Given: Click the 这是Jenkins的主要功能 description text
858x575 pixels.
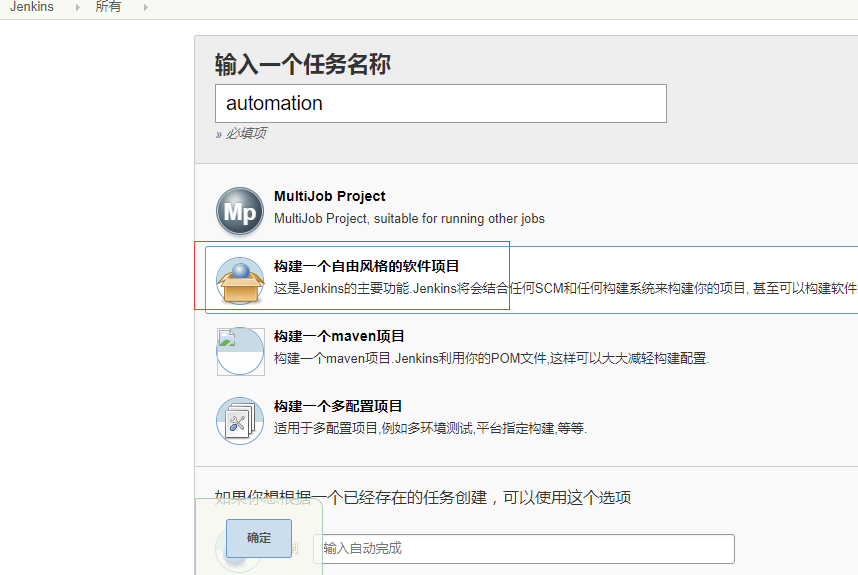Looking at the screenshot, I should coord(566,288).
